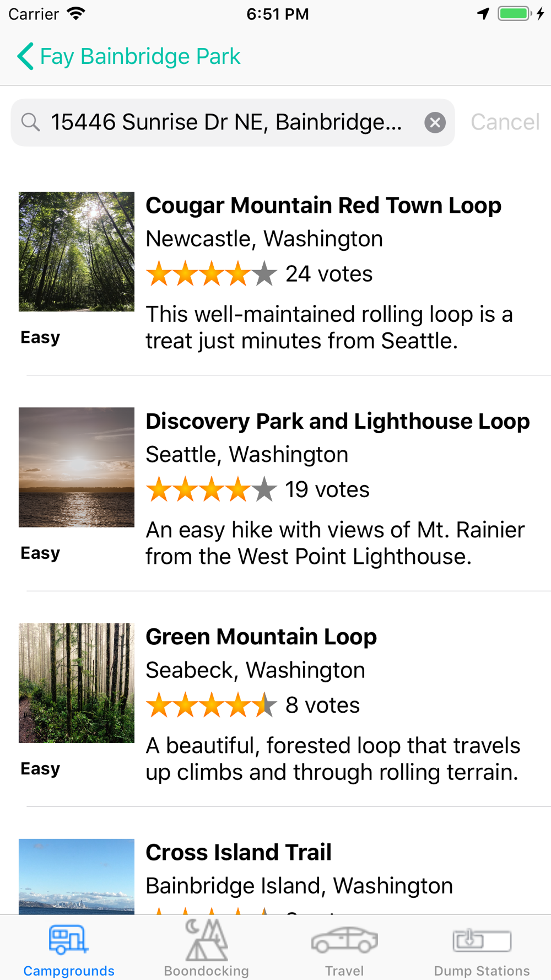
Task: Tap Discovery Park star rating 19 votes
Action: pos(258,489)
